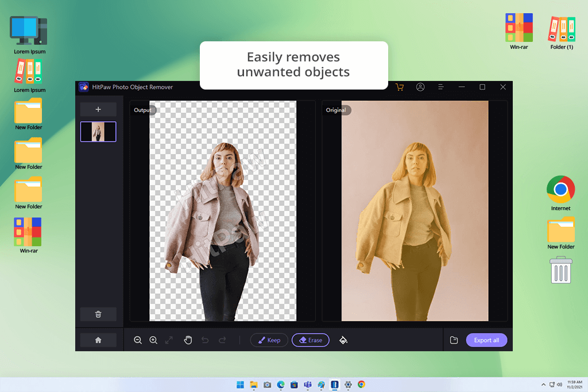588x392 pixels.
Task: Click Export all
Action: point(486,340)
